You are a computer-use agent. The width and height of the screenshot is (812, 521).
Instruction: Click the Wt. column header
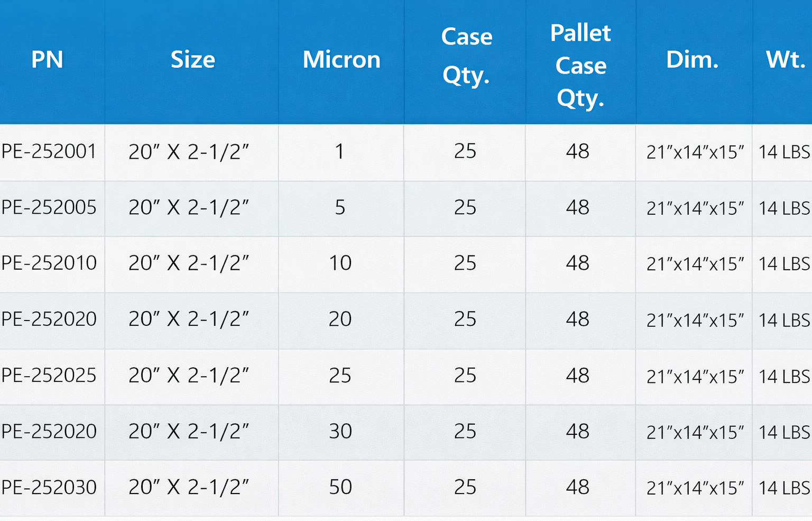785,60
